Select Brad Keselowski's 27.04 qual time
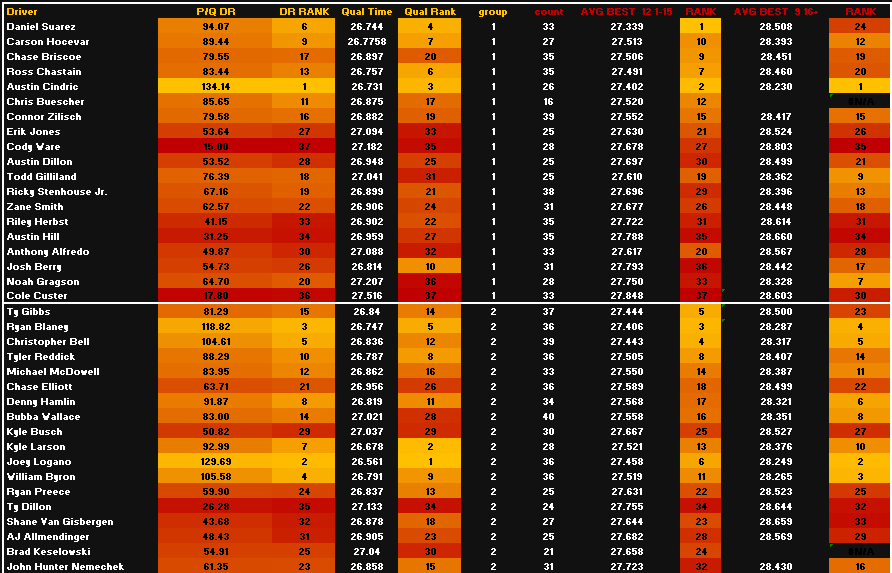Screen dimensions: 892x573 tap(367, 551)
